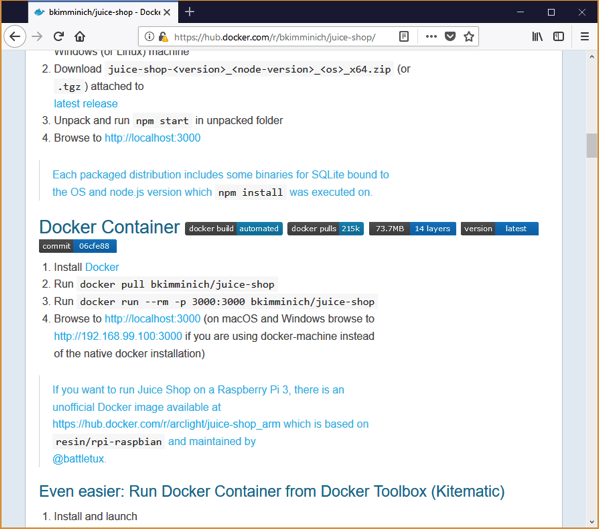
Task: Minimize the Firefox window
Action: point(520,12)
